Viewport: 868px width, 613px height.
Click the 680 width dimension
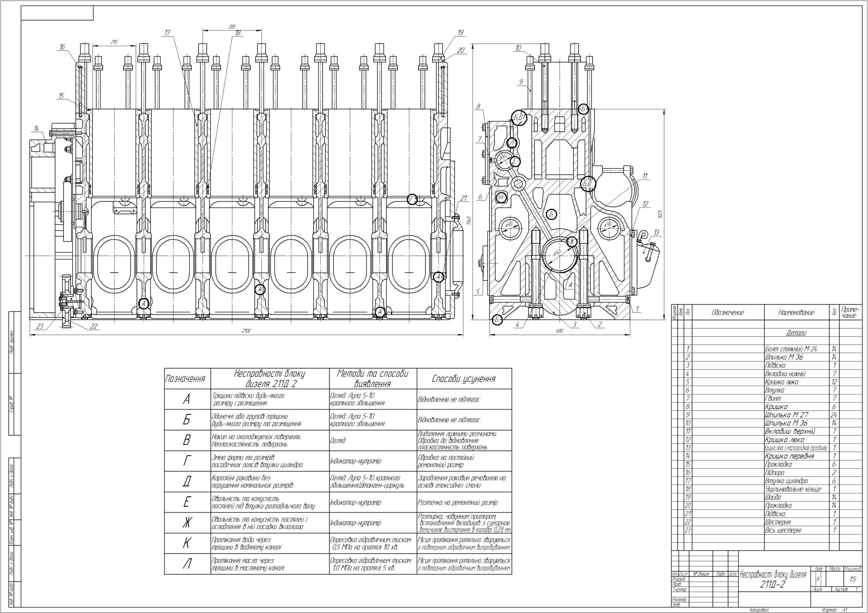click(x=560, y=331)
